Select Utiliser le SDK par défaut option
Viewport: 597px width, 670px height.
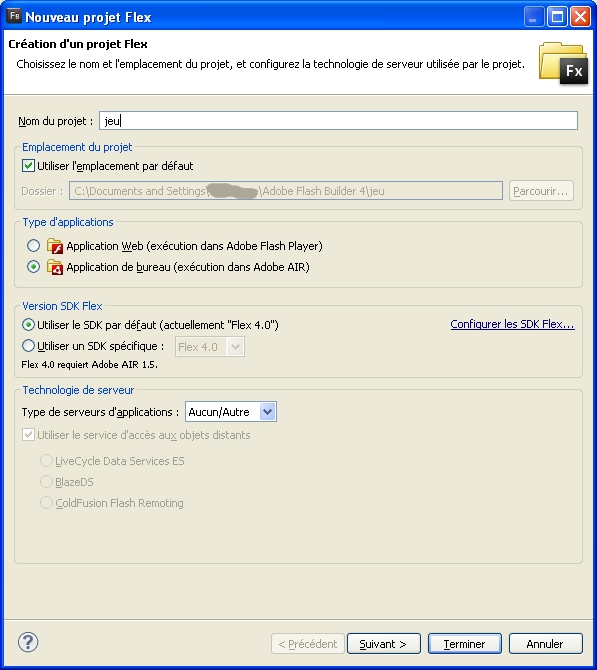coord(28,325)
